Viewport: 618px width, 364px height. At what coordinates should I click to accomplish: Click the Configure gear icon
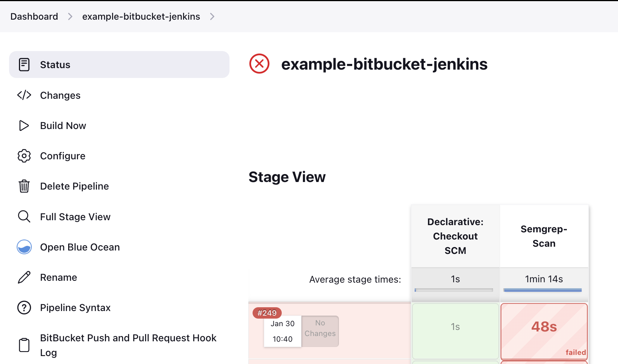(24, 156)
